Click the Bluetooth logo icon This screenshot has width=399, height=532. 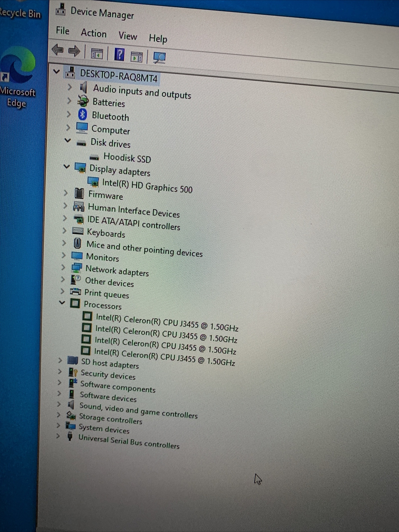pos(82,114)
